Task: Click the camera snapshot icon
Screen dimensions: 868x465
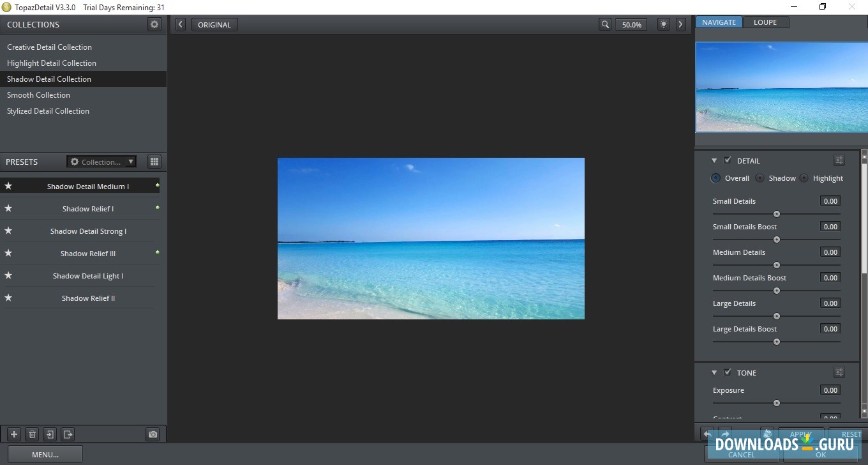Action: (153, 434)
